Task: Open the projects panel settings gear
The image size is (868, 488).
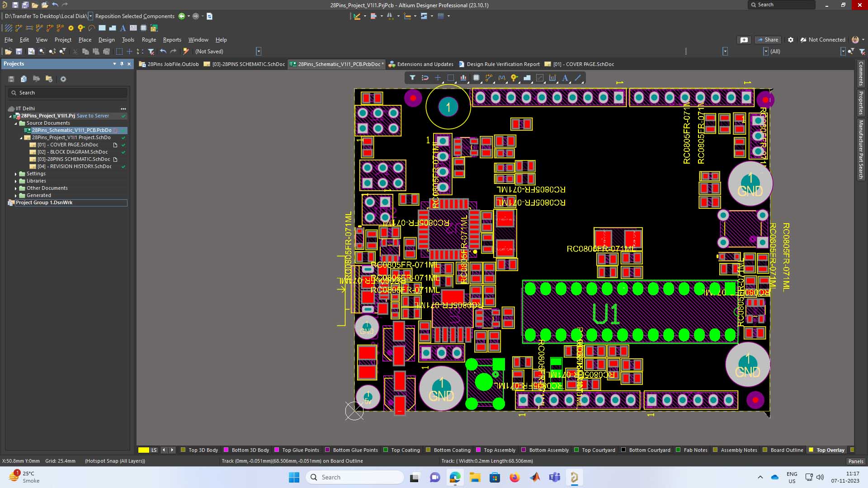Action: pyautogui.click(x=63, y=79)
